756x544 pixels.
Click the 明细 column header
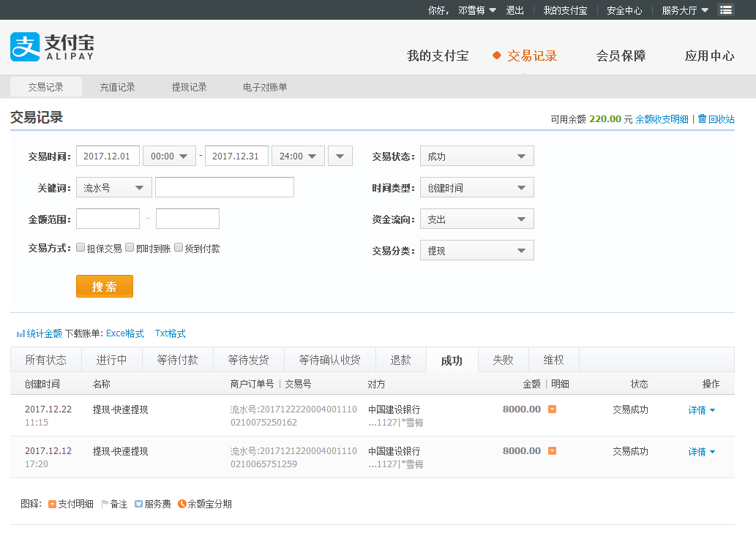pos(561,384)
